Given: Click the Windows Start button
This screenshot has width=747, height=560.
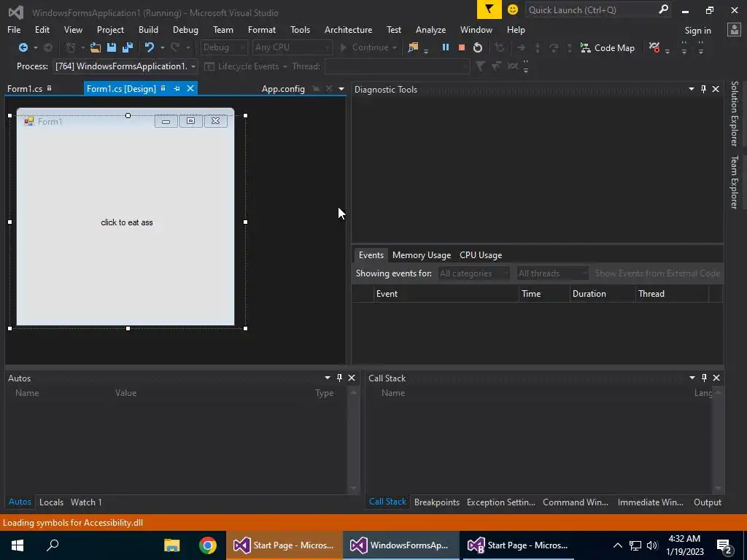Looking at the screenshot, I should [18, 545].
